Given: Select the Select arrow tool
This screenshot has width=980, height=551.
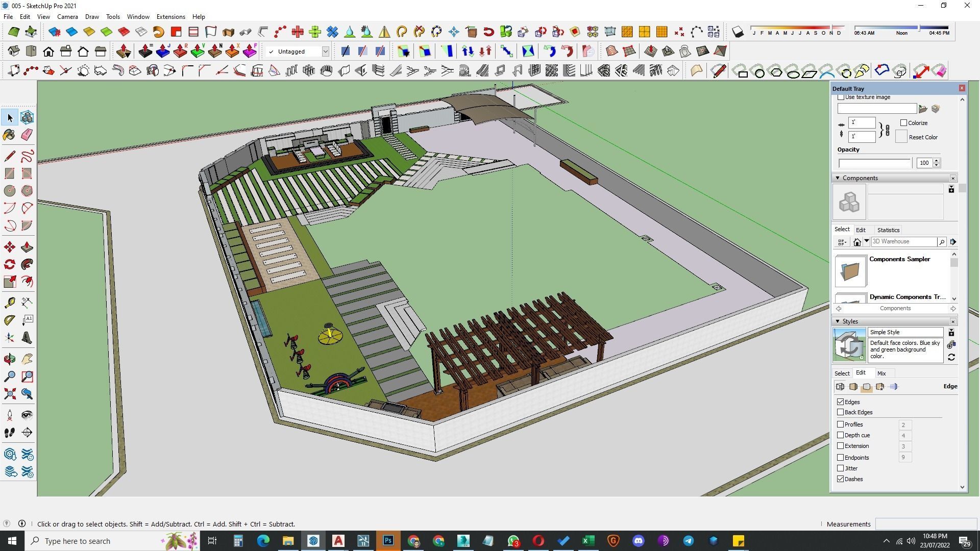Looking at the screenshot, I should coord(10,118).
